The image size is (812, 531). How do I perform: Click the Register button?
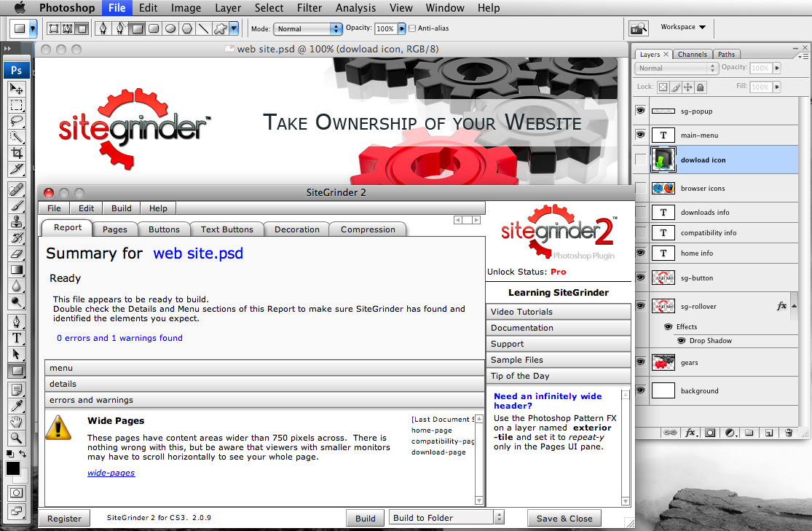click(64, 519)
